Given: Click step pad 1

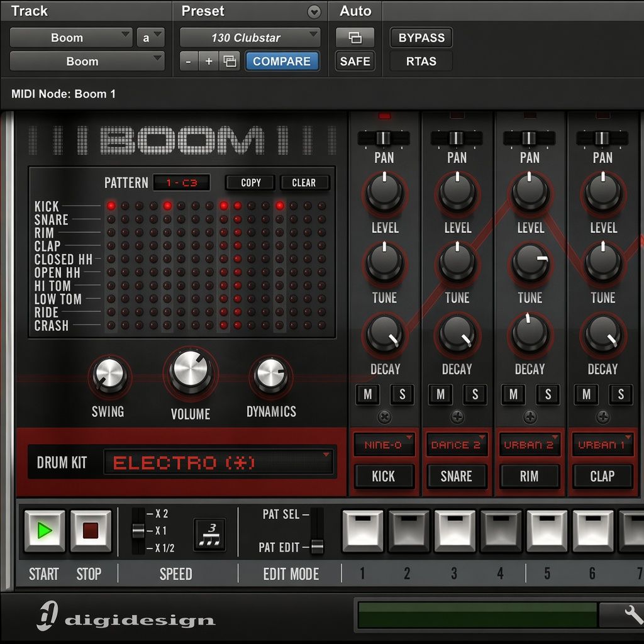Looking at the screenshot, I should 363,530.
